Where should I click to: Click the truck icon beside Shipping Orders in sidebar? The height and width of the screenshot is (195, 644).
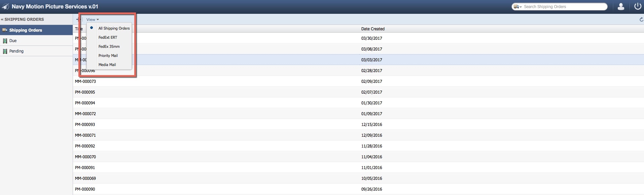coord(5,30)
